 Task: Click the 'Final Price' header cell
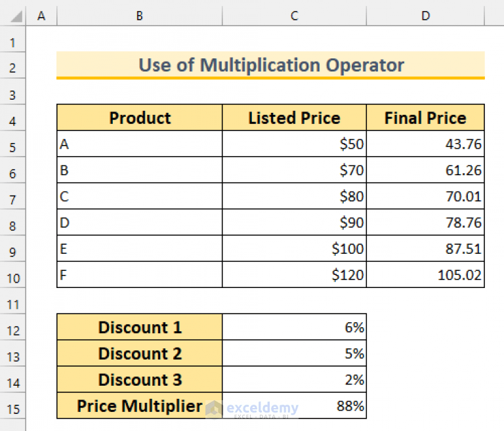click(425, 117)
